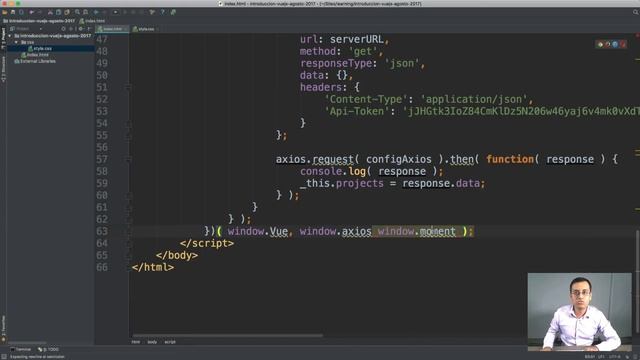Image resolution: width=640 pixels, height=360 pixels.
Task: Click 'window.moment' in line 63
Action: click(417, 231)
